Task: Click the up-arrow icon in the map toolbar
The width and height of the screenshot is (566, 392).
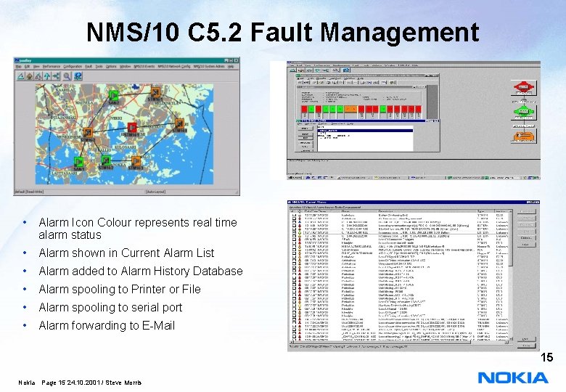Action: [x=47, y=76]
